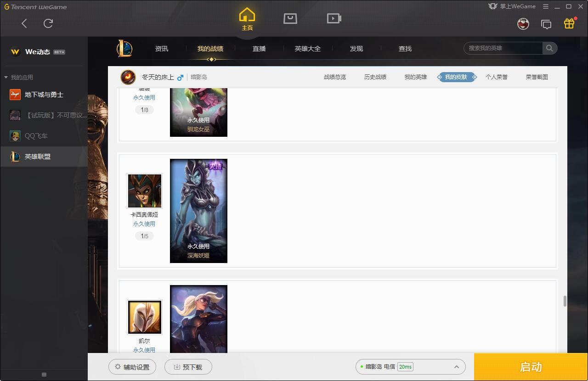
Task: Open the chat messages icon
Action: pos(546,24)
